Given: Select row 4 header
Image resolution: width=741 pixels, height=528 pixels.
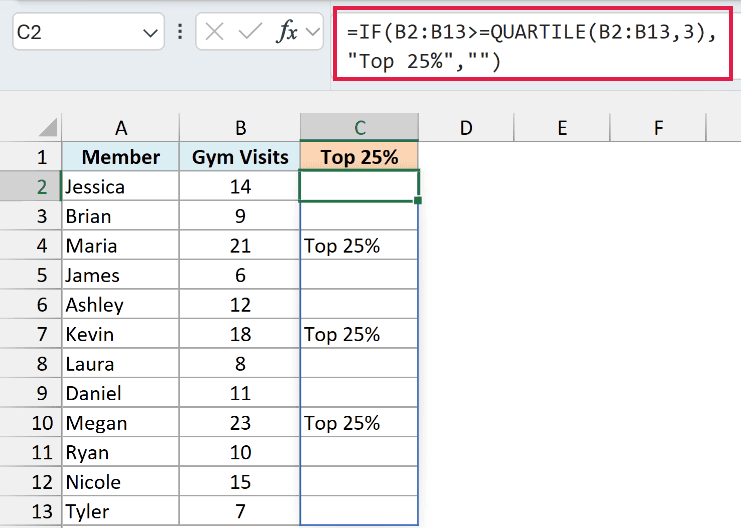Looking at the screenshot, I should click(31, 245).
